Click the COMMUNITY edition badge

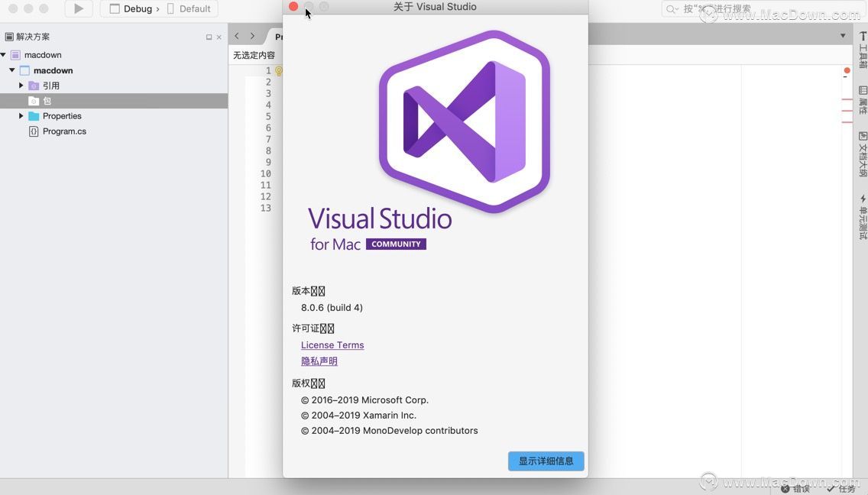pos(396,244)
